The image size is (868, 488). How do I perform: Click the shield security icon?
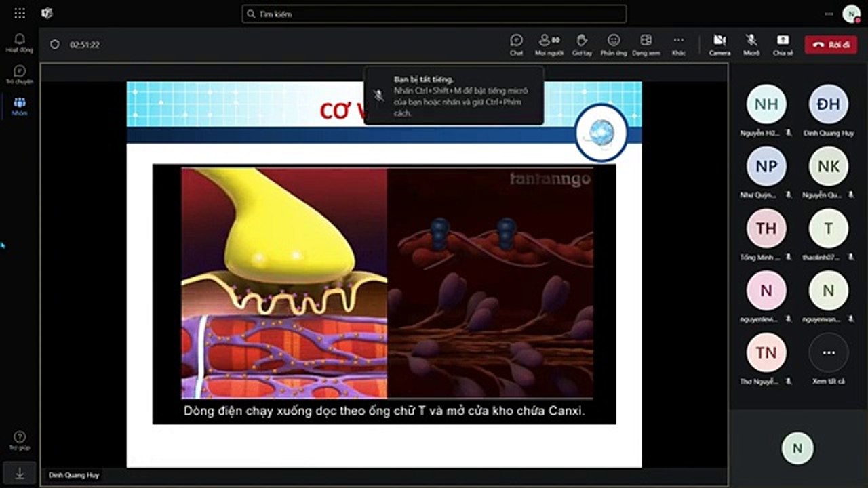(55, 45)
